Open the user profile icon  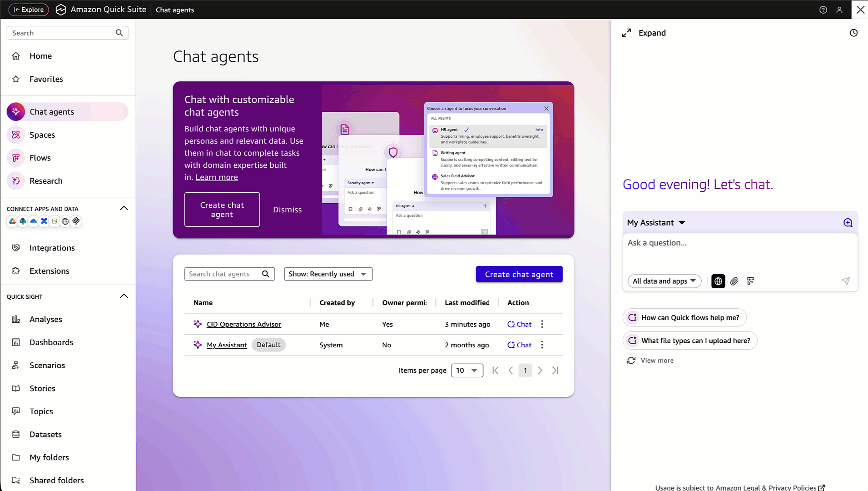pos(839,10)
